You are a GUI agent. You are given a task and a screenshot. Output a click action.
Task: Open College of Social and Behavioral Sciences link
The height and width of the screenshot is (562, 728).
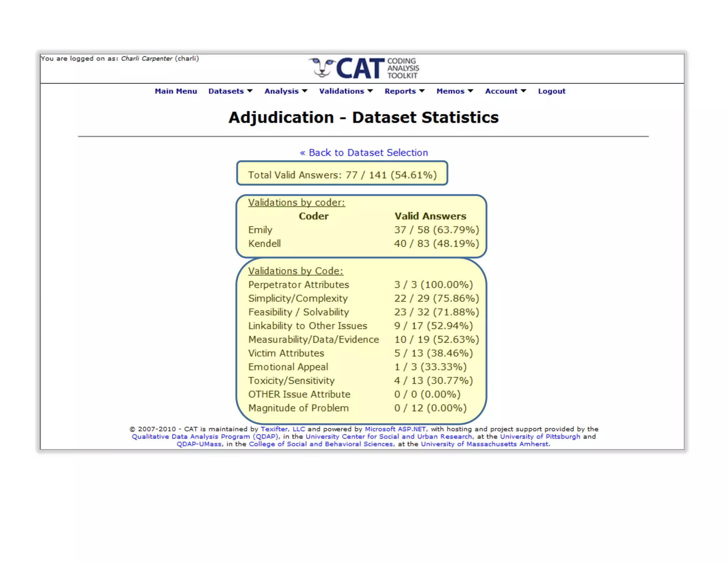point(321,444)
